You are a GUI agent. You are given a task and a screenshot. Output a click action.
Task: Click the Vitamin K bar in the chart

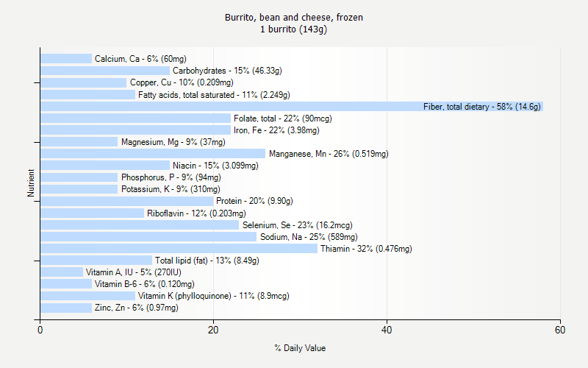(87, 296)
